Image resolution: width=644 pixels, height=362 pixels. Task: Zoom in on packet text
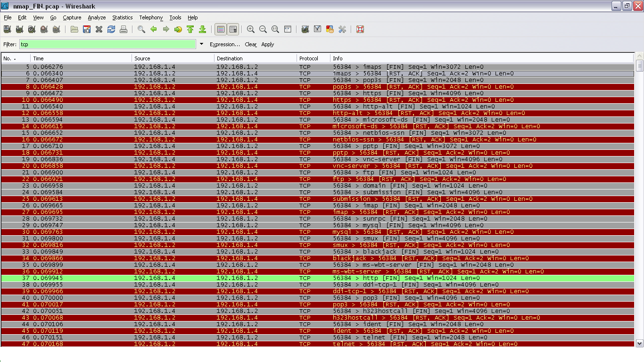pos(251,29)
